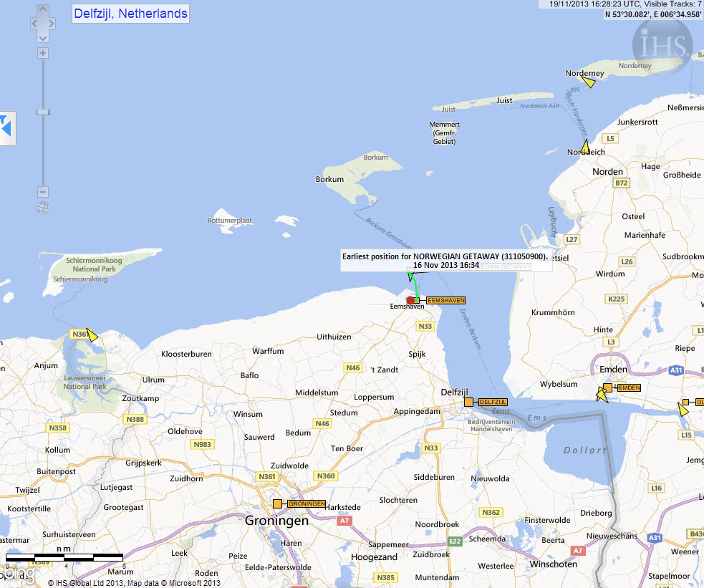The height and width of the screenshot is (588, 704).
Task: Select the yellow ship marker near Lauwersmeer
Action: coord(91,335)
